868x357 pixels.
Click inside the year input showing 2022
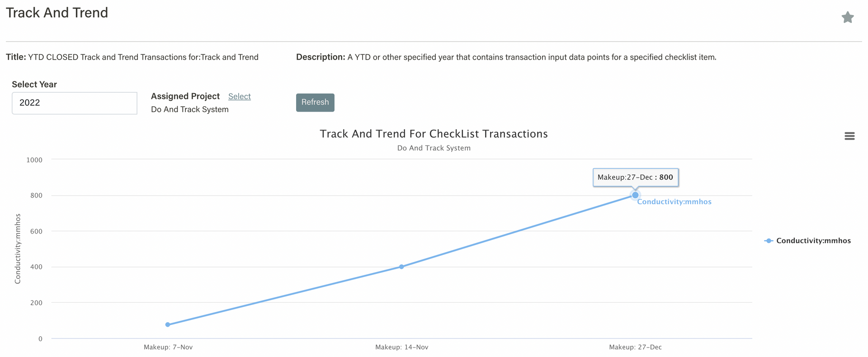(74, 103)
